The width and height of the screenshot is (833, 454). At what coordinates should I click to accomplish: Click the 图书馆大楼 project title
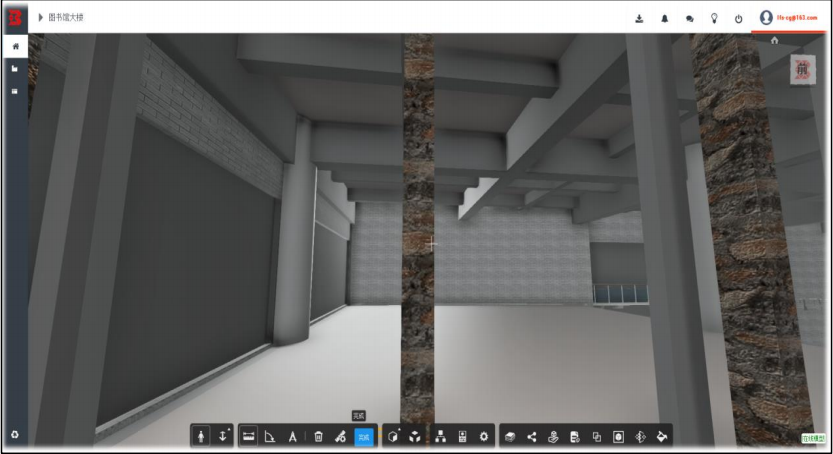point(66,18)
